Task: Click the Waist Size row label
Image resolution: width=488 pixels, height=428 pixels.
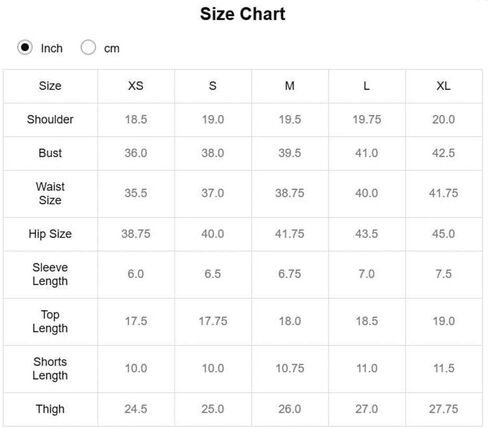Action: 50,193
